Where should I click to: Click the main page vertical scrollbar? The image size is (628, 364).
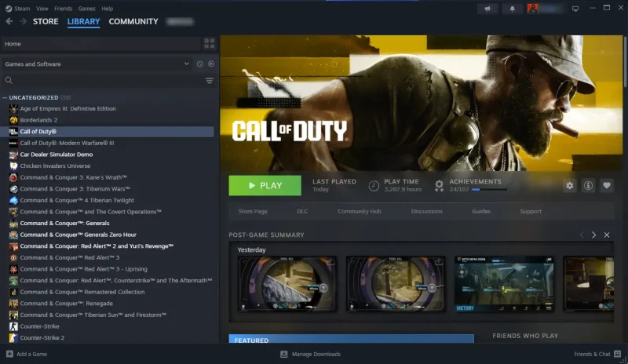(624, 62)
